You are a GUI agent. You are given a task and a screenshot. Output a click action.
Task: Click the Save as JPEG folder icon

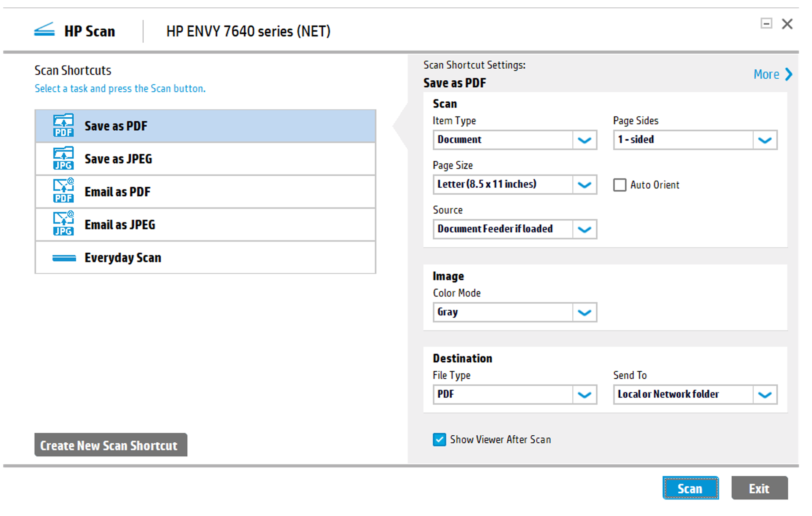pyautogui.click(x=63, y=158)
